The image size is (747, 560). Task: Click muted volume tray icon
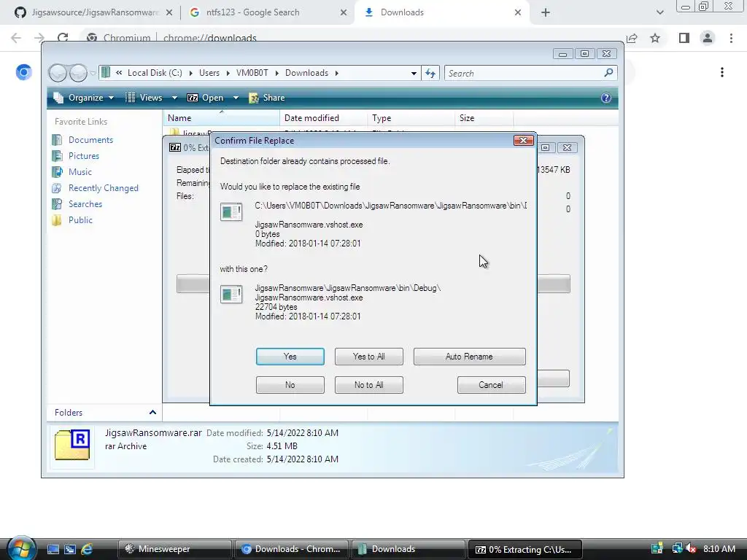click(x=691, y=549)
